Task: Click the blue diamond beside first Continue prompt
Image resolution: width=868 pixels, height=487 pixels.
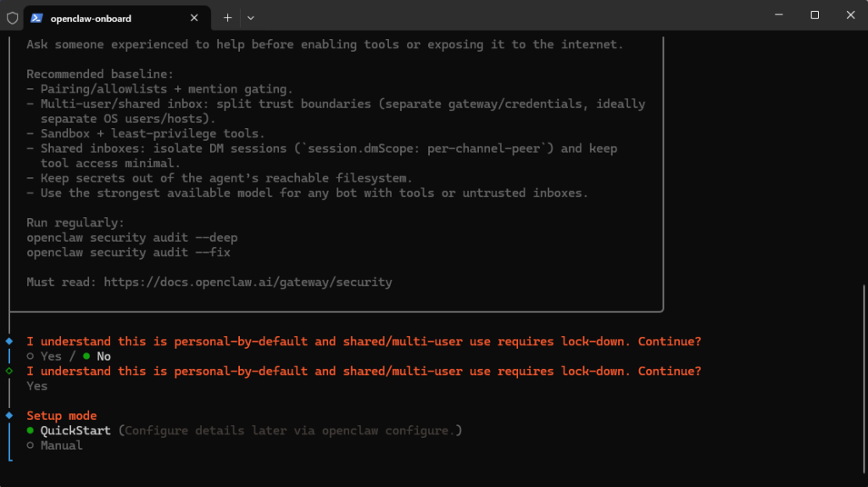Action: coord(9,341)
